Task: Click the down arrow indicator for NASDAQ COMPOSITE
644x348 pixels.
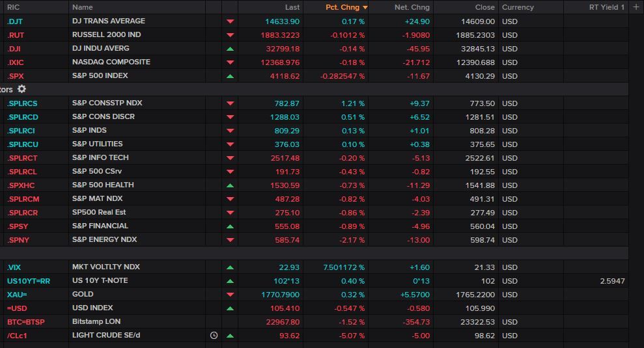Action: (x=230, y=62)
